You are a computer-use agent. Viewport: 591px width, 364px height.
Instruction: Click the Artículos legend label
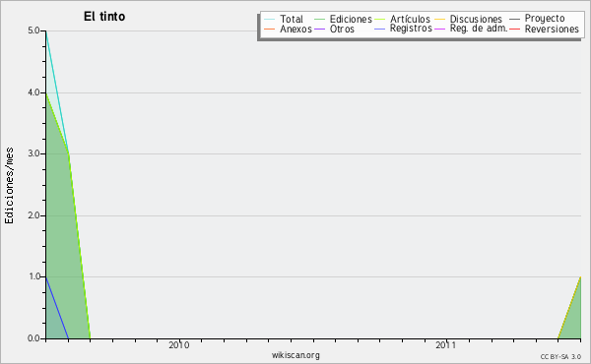(410, 19)
